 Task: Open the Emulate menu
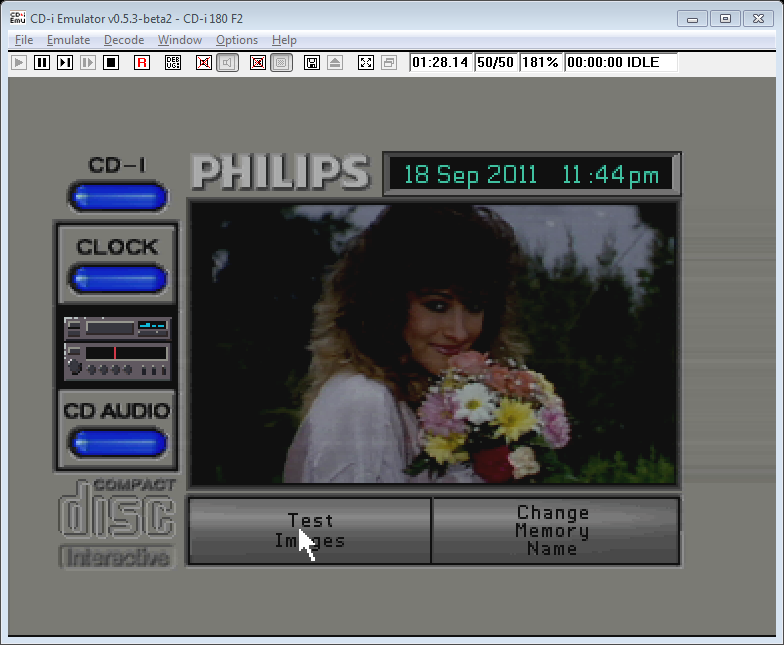point(68,40)
